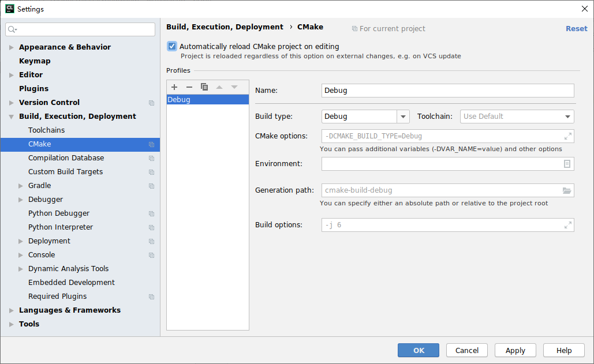Reset the CMake settings
Screen dimensions: 594x364
tap(576, 28)
